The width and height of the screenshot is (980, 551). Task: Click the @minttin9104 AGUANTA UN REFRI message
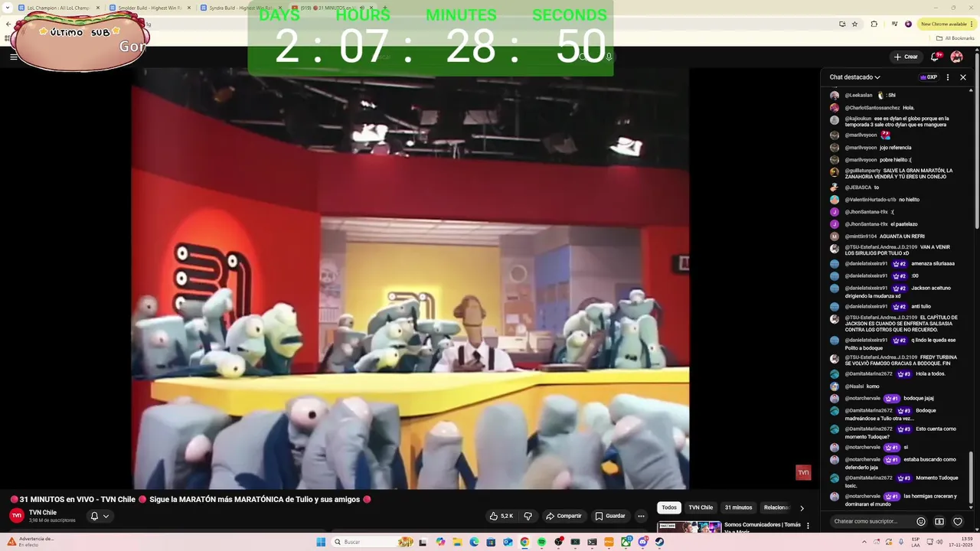point(877,236)
